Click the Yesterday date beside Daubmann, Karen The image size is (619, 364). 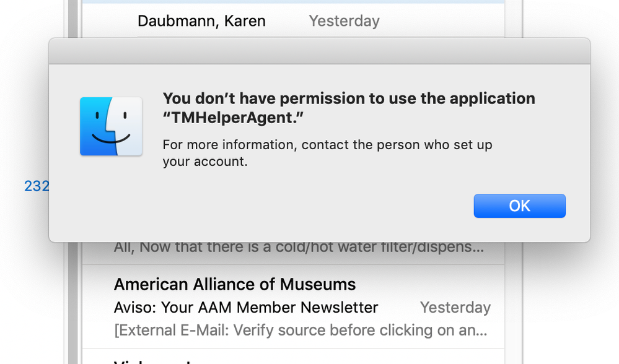(x=344, y=21)
